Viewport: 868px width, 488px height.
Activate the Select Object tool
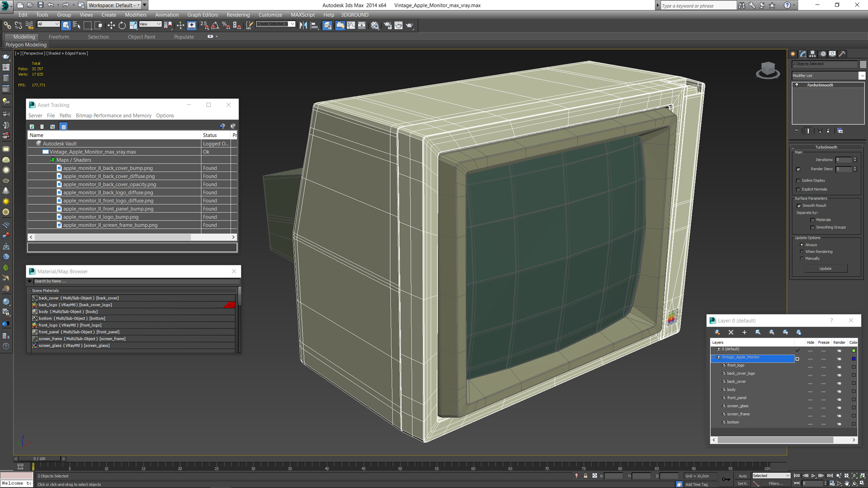(x=66, y=25)
